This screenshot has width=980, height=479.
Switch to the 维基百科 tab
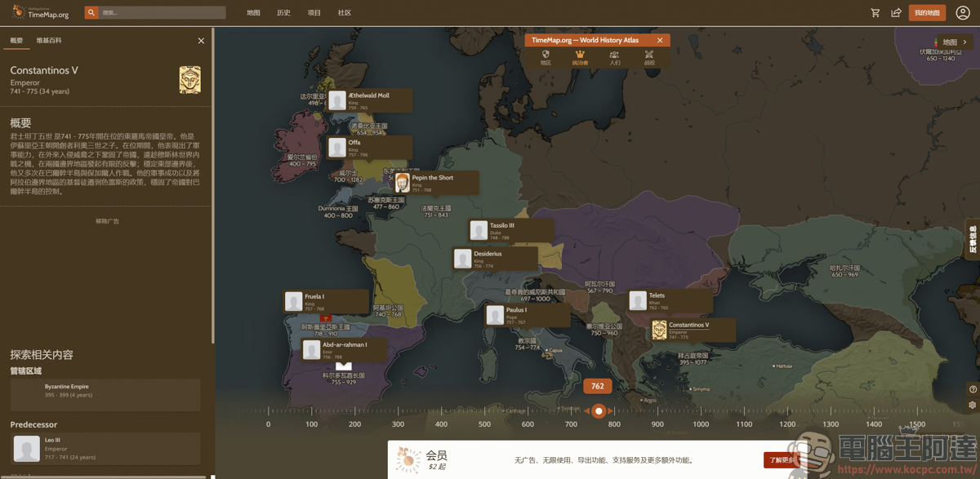click(x=49, y=41)
